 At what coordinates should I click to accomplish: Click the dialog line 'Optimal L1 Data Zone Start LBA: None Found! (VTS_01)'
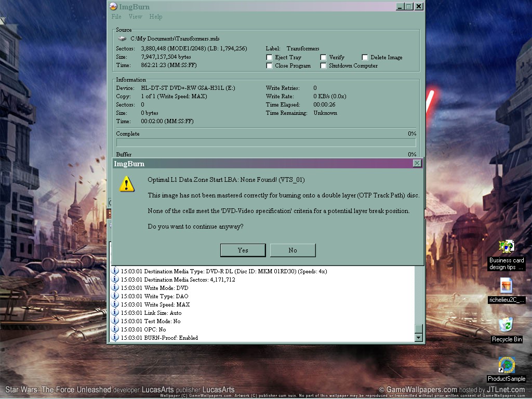[227, 180]
